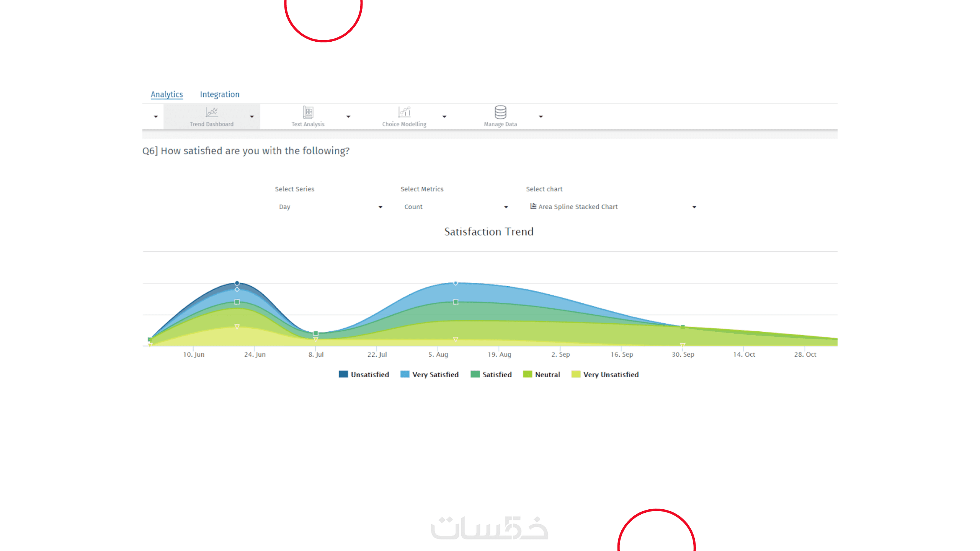
Task: Switch to the Integration tab
Action: click(x=219, y=95)
